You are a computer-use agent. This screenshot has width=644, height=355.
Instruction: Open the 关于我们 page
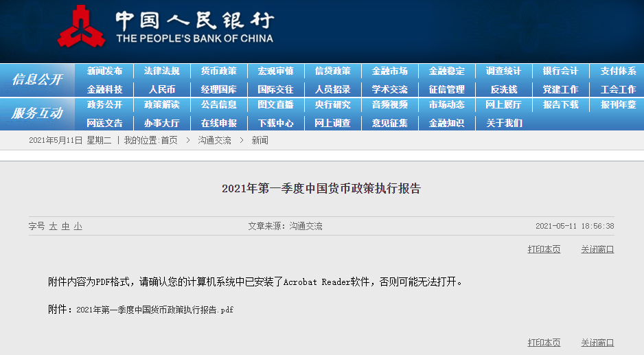tap(503, 124)
